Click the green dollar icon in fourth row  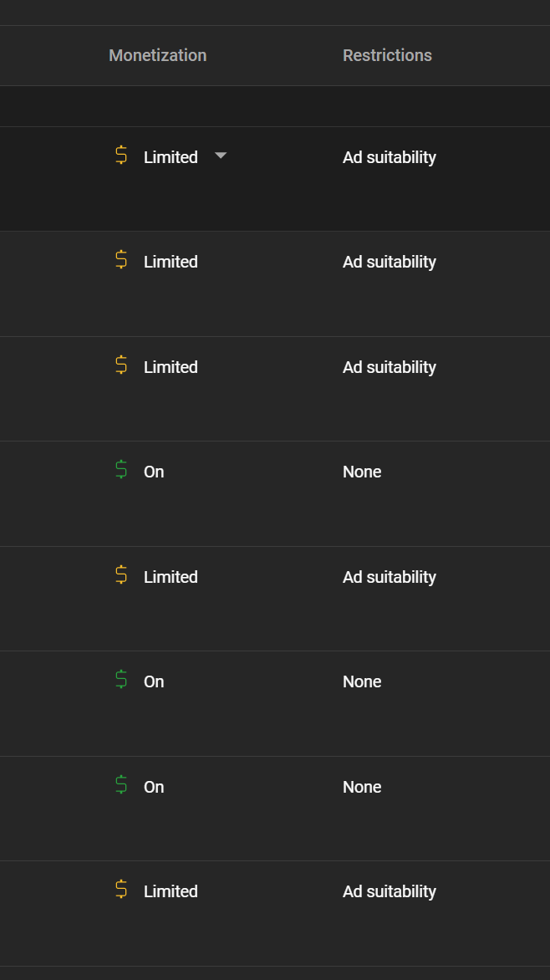[x=121, y=470]
